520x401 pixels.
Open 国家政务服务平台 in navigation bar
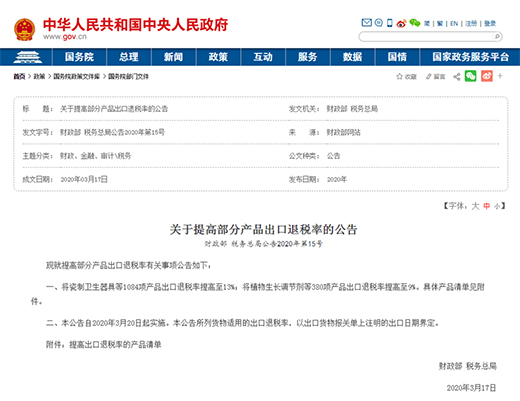pos(470,57)
